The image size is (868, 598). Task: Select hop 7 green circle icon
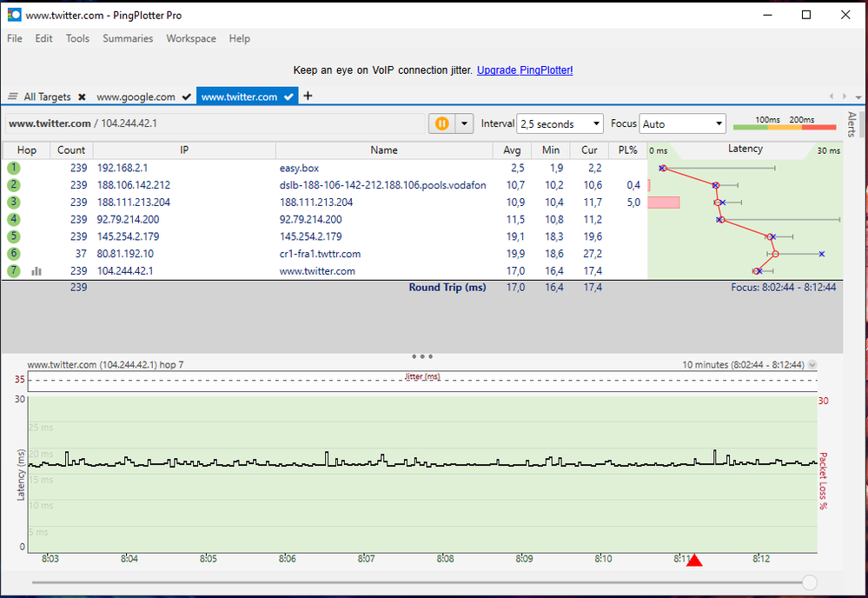point(14,271)
